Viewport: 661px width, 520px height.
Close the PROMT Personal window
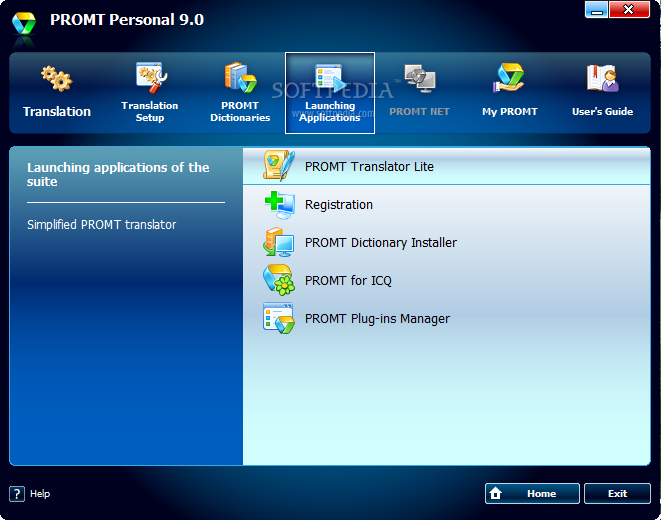(x=629, y=9)
